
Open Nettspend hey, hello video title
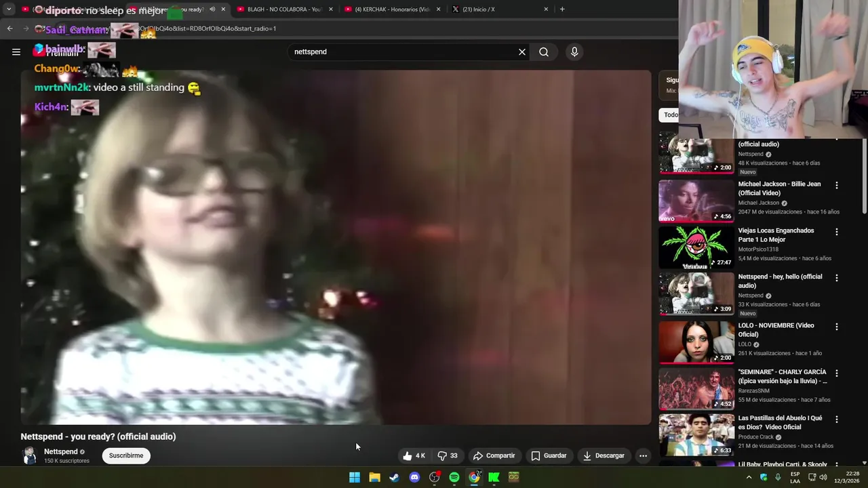780,281
